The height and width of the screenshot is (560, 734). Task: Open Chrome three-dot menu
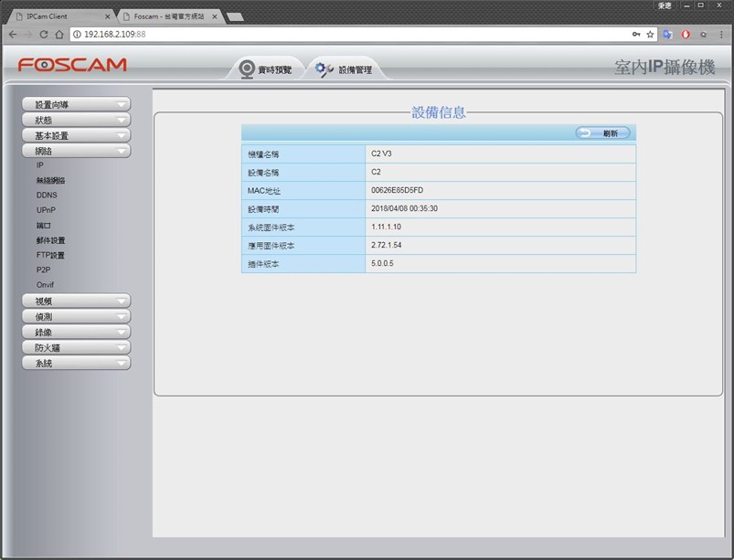[x=721, y=34]
